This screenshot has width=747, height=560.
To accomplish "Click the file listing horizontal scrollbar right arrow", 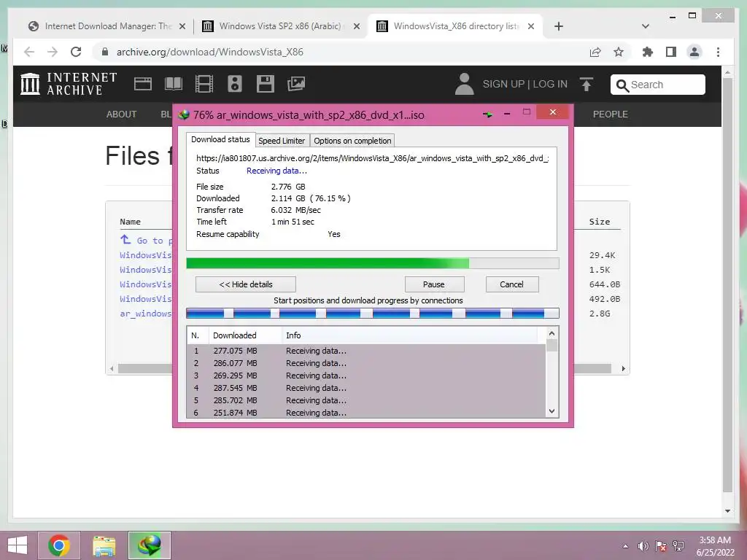I will (x=623, y=368).
